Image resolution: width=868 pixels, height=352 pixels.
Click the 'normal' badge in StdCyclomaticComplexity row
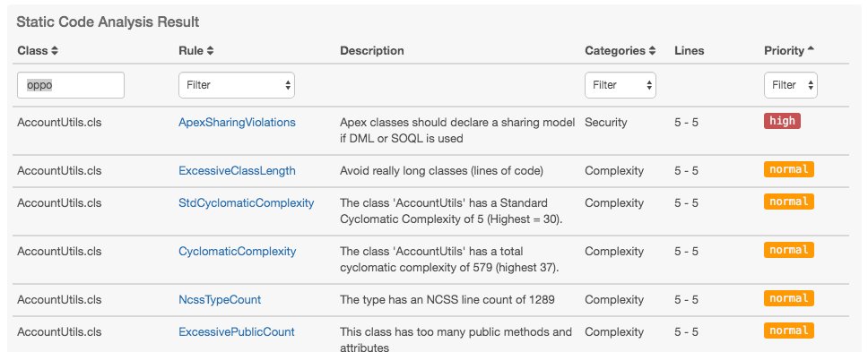789,202
